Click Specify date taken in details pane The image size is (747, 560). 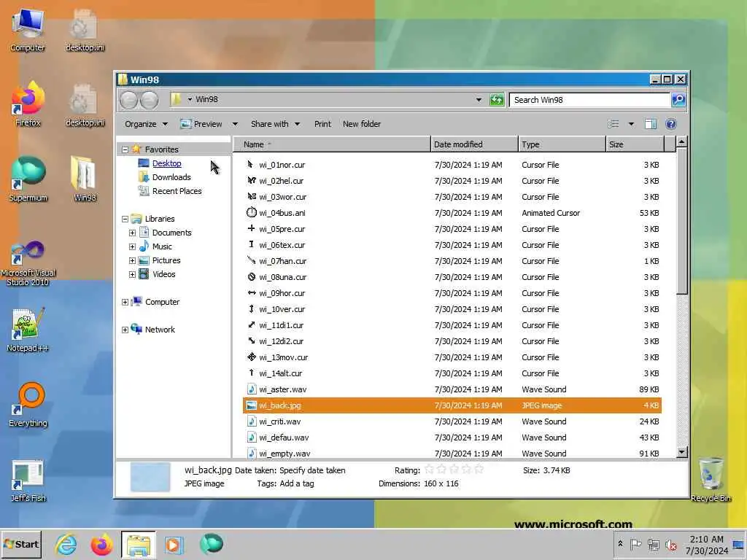point(312,470)
